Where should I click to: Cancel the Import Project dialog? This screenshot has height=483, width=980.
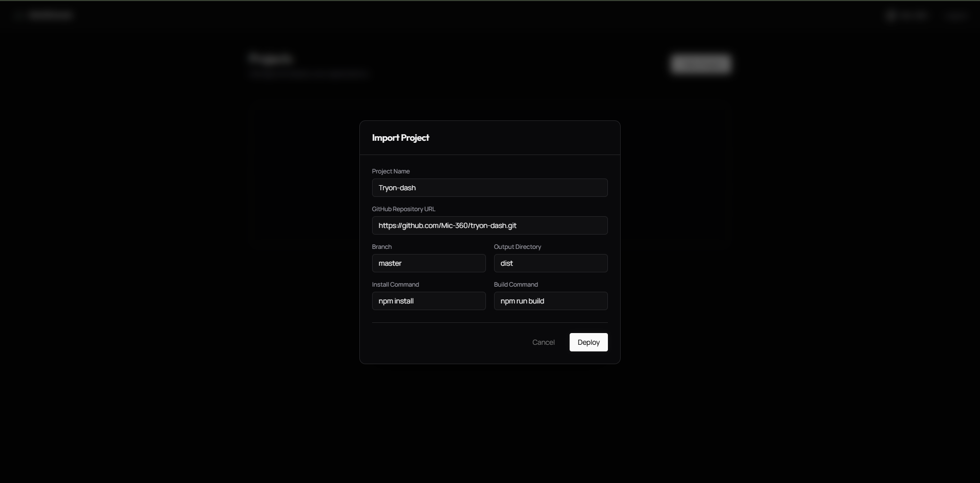coord(543,342)
